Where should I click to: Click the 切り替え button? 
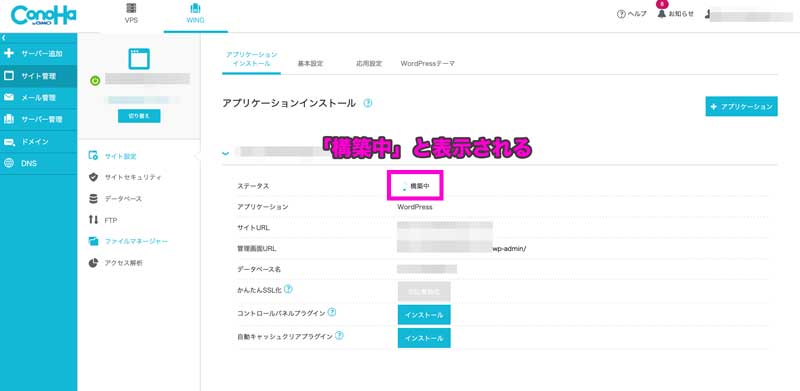pyautogui.click(x=139, y=116)
